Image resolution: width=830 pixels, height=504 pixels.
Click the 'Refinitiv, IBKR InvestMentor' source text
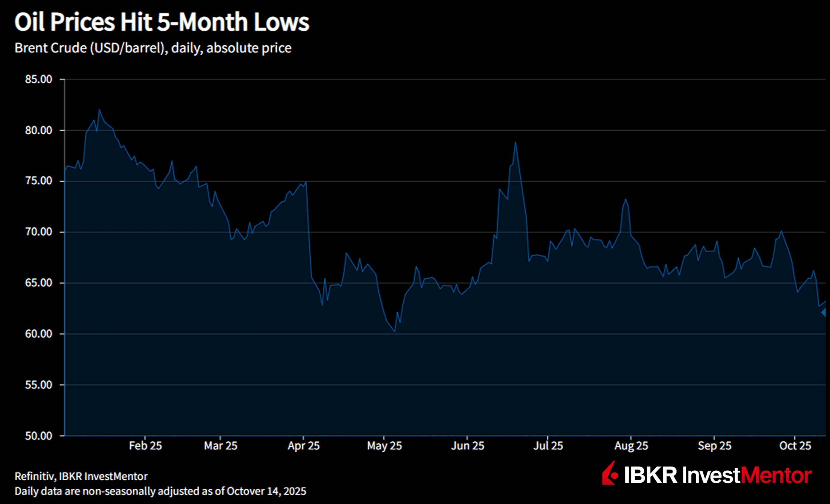pos(80,476)
